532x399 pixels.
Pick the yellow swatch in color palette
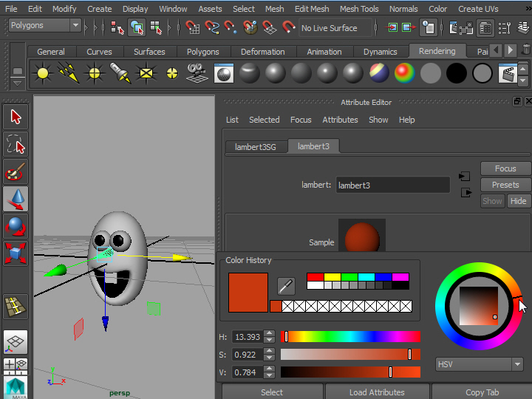[332, 277]
